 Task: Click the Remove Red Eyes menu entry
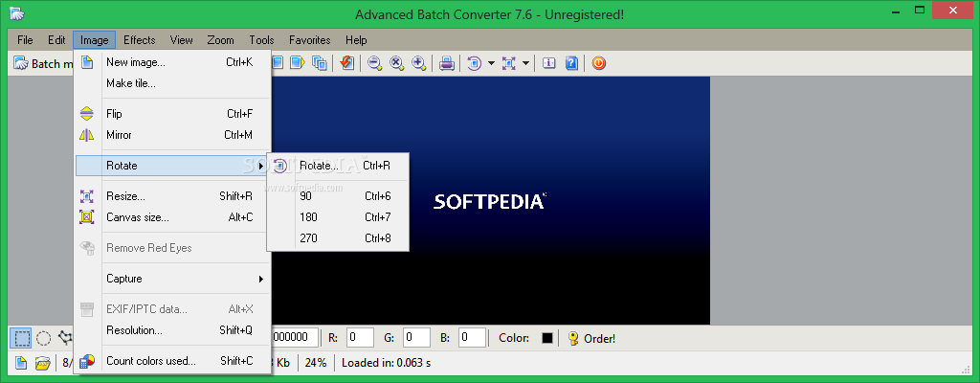tap(172, 248)
